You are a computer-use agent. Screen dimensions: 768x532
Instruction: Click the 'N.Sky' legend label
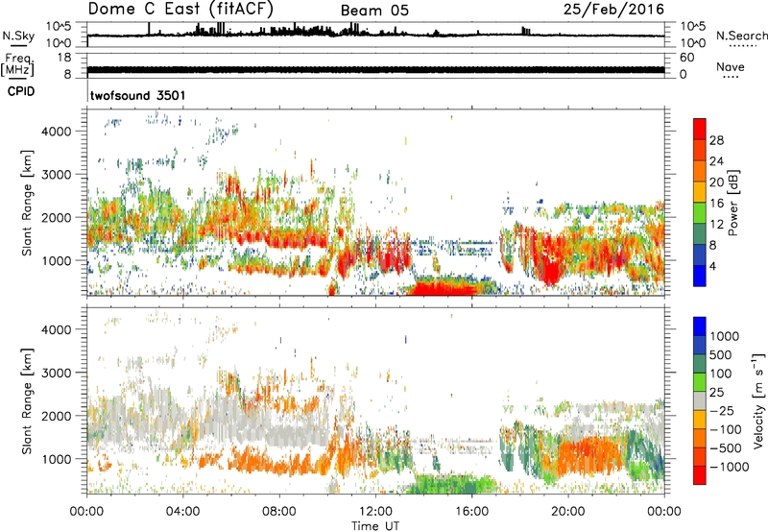18,36
